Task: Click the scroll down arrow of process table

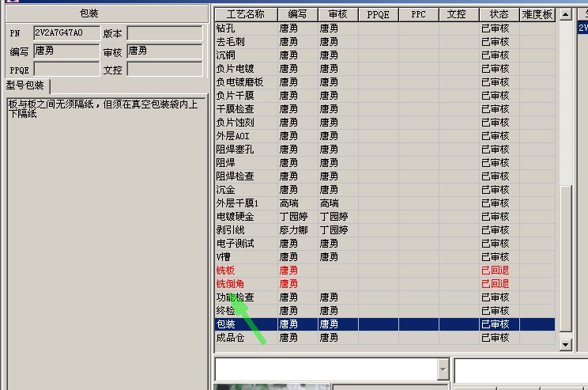Action: (x=566, y=345)
